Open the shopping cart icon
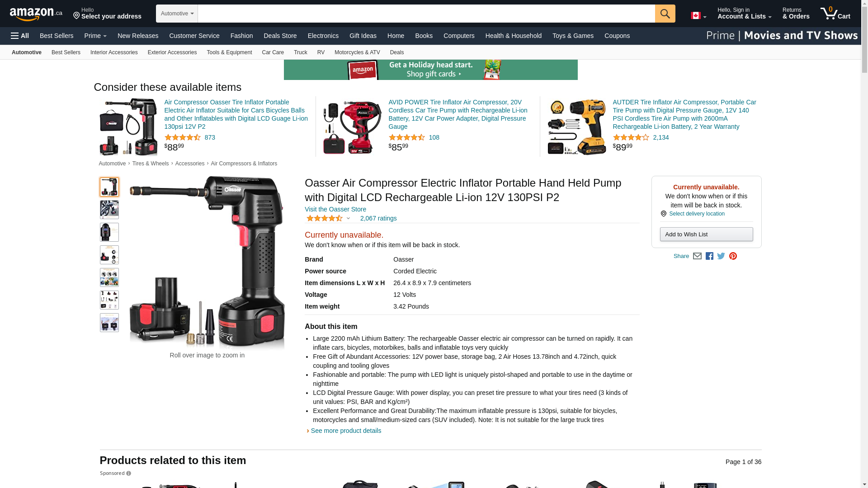Screen dimensions: 868x488 [x=835, y=13]
